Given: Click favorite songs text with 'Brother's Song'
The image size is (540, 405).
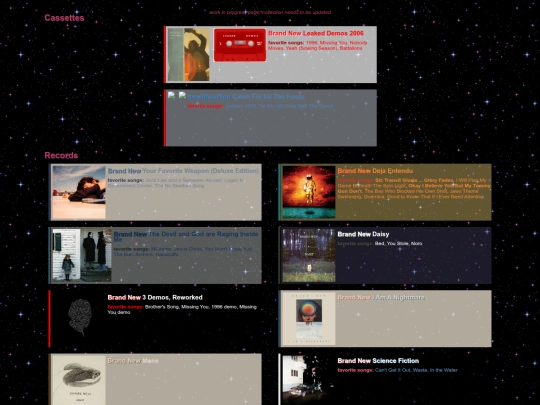Looking at the screenshot, I should click(x=182, y=310).
